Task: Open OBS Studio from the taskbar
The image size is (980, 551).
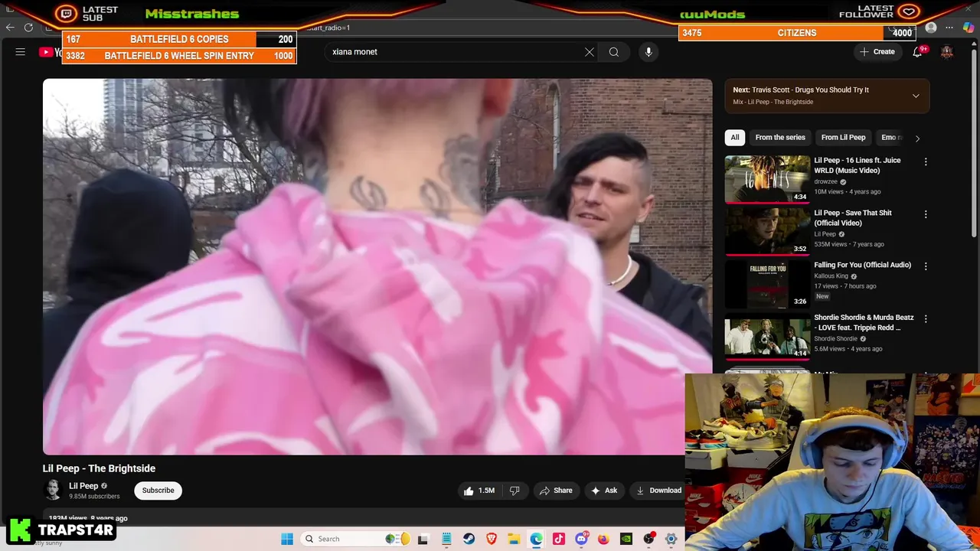Action: 648,539
